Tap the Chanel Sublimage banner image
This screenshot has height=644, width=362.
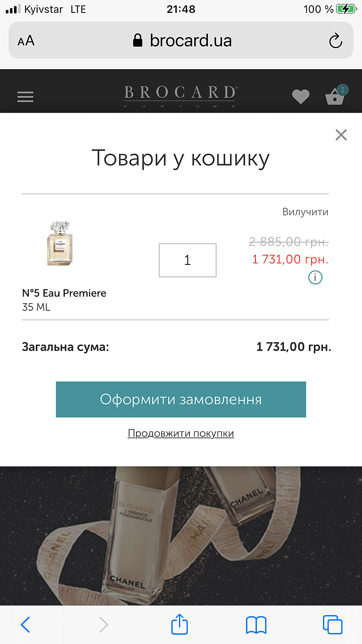(x=181, y=535)
